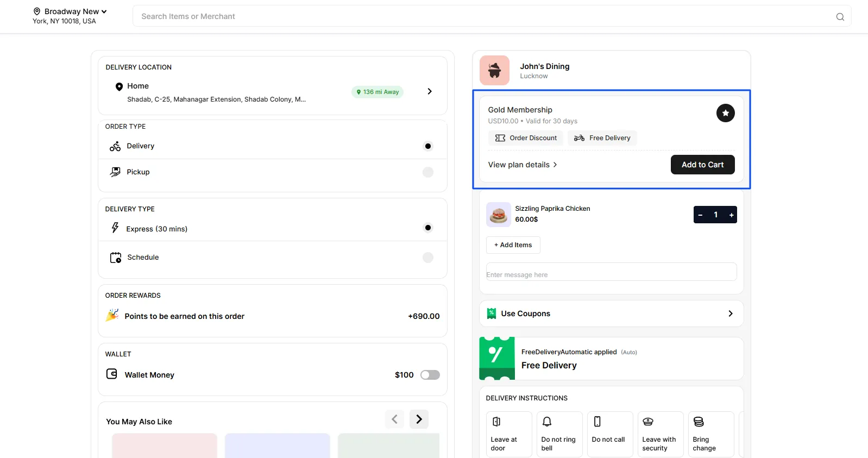Click the Gold Membership star badge icon

tap(725, 113)
